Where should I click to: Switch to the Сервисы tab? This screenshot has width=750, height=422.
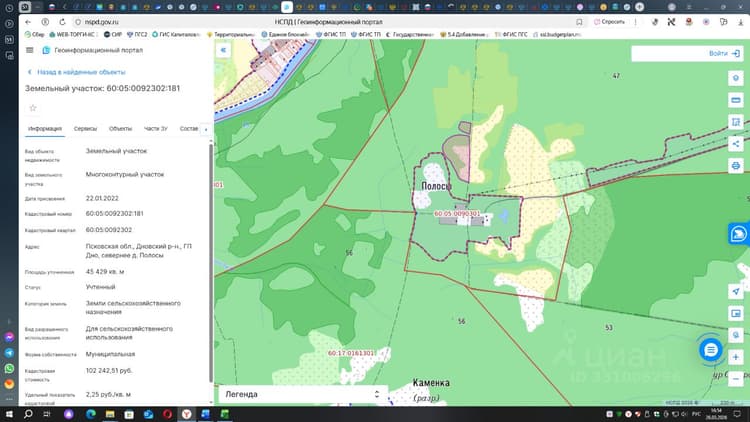click(x=85, y=129)
